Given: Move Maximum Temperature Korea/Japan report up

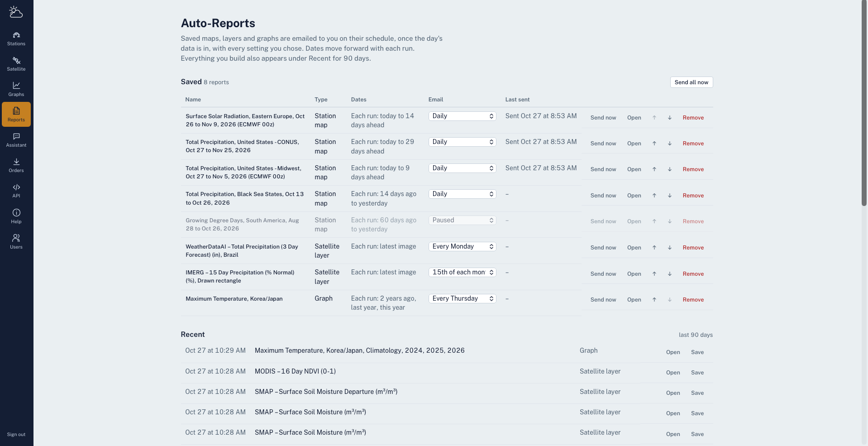Looking at the screenshot, I should point(654,300).
